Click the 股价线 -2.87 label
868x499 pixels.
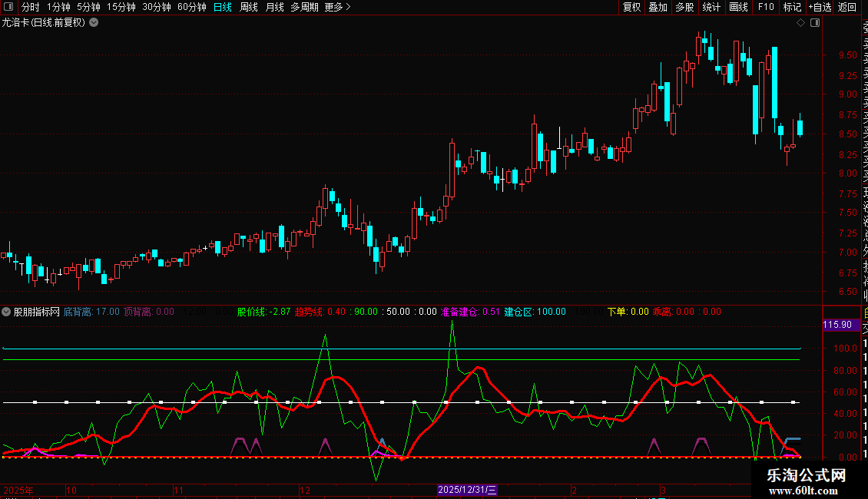click(x=263, y=312)
